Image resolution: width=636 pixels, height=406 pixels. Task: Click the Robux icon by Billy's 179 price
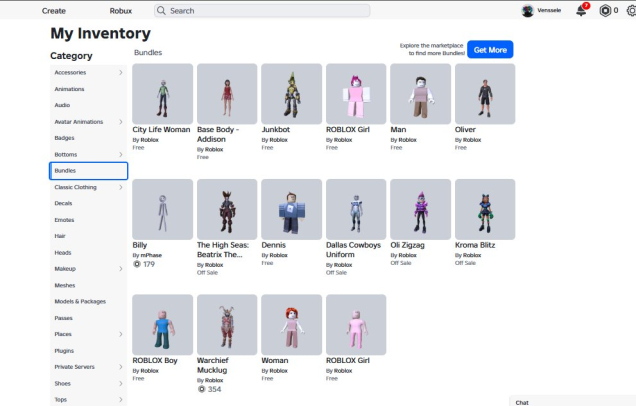point(137,264)
